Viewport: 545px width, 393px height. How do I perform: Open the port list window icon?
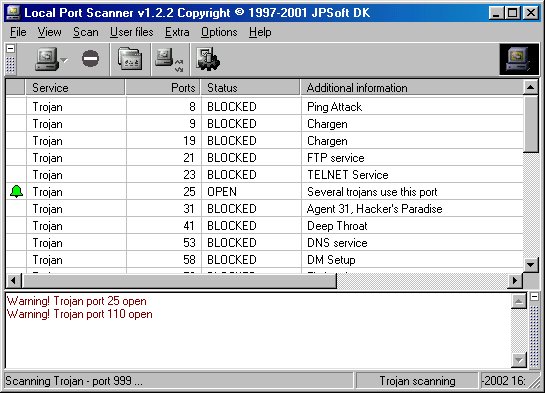[x=130, y=59]
